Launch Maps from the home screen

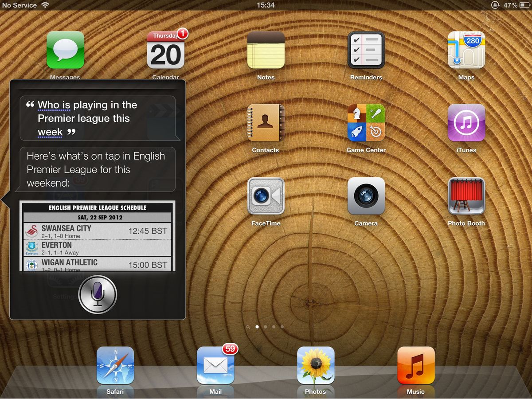(x=466, y=50)
